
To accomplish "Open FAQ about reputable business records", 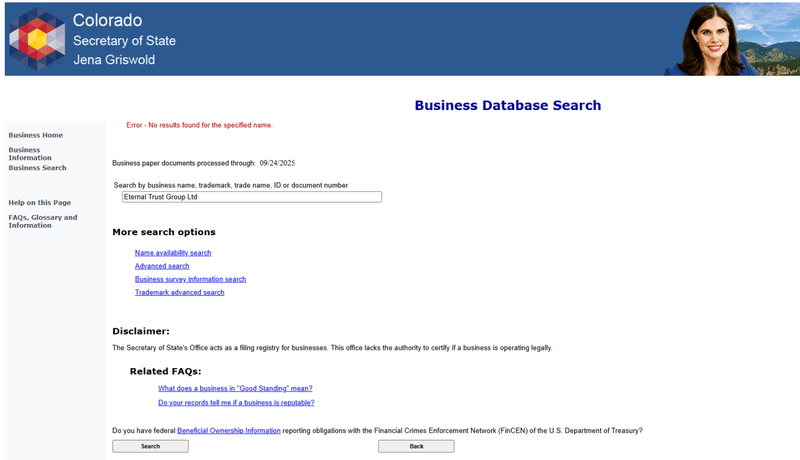I will click(236, 403).
